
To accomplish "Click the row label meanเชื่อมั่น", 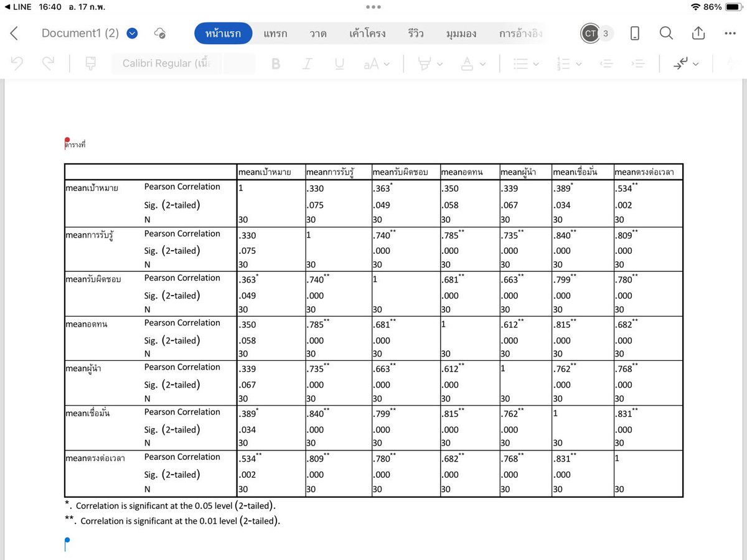I will (x=88, y=413).
